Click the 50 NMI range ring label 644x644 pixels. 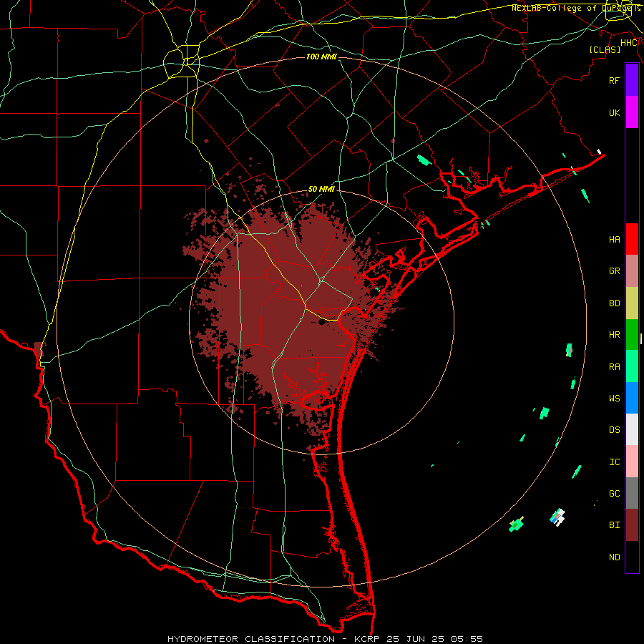coord(321,189)
